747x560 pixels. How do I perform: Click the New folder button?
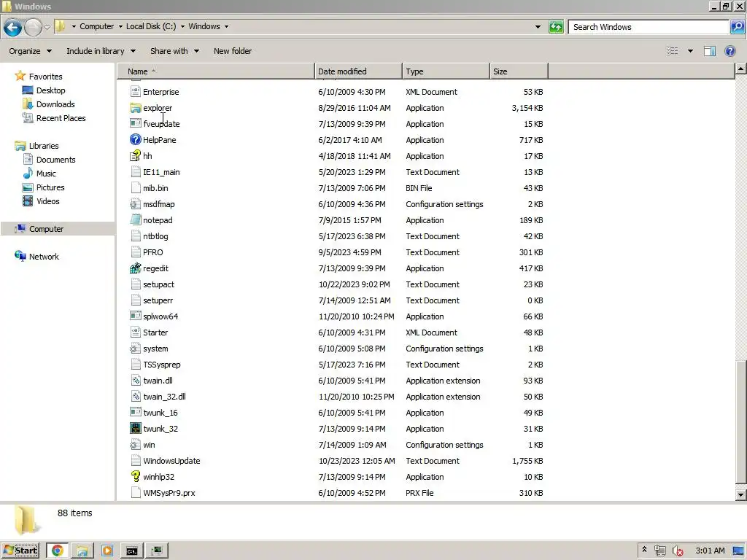(x=233, y=51)
